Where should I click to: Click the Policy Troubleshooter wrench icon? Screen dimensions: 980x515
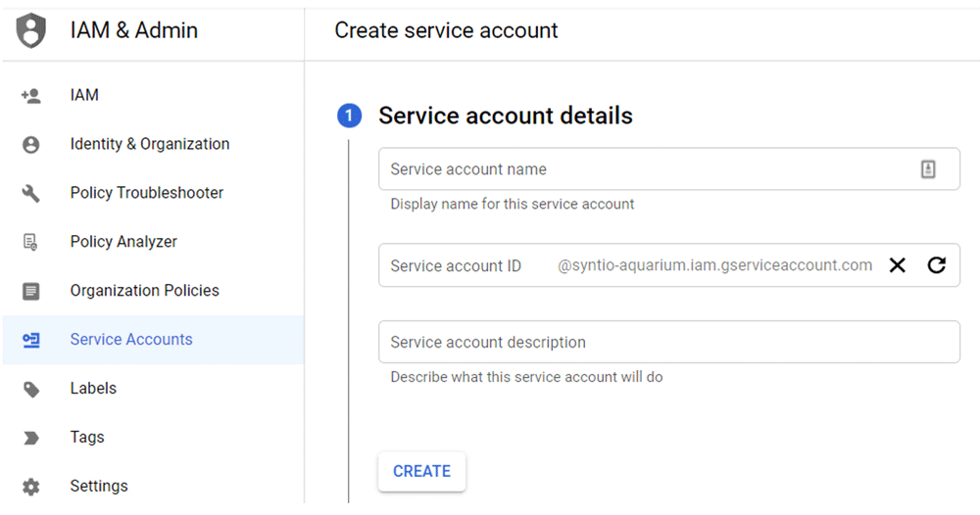[30, 194]
